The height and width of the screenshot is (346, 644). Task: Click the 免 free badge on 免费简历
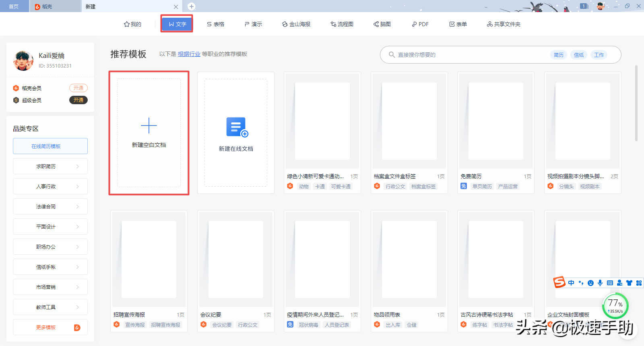[464, 186]
